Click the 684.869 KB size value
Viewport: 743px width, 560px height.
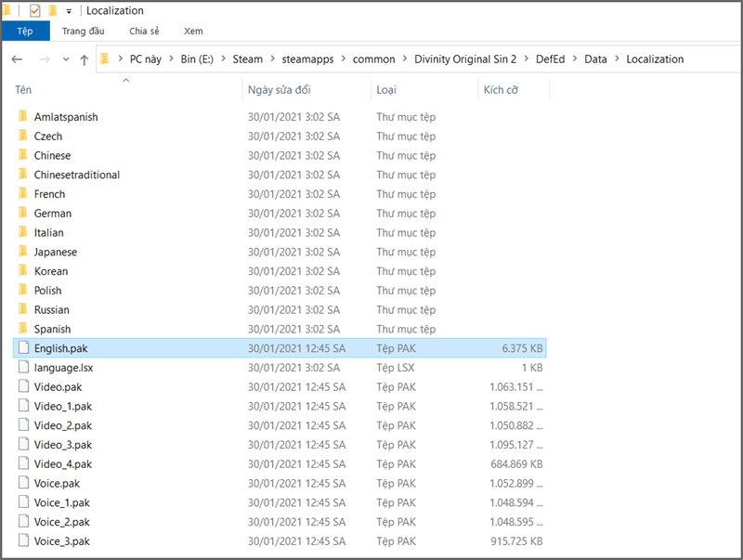click(516, 464)
